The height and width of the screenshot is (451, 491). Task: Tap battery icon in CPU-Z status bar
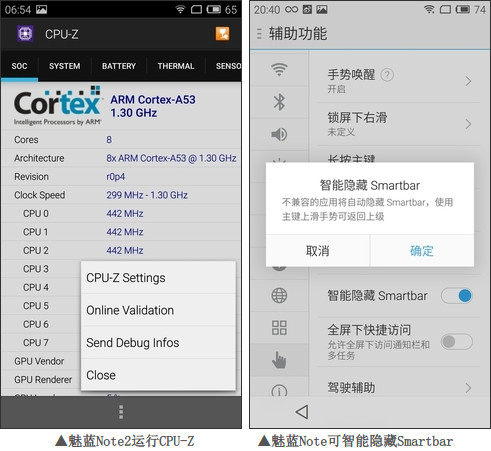pyautogui.click(x=213, y=9)
